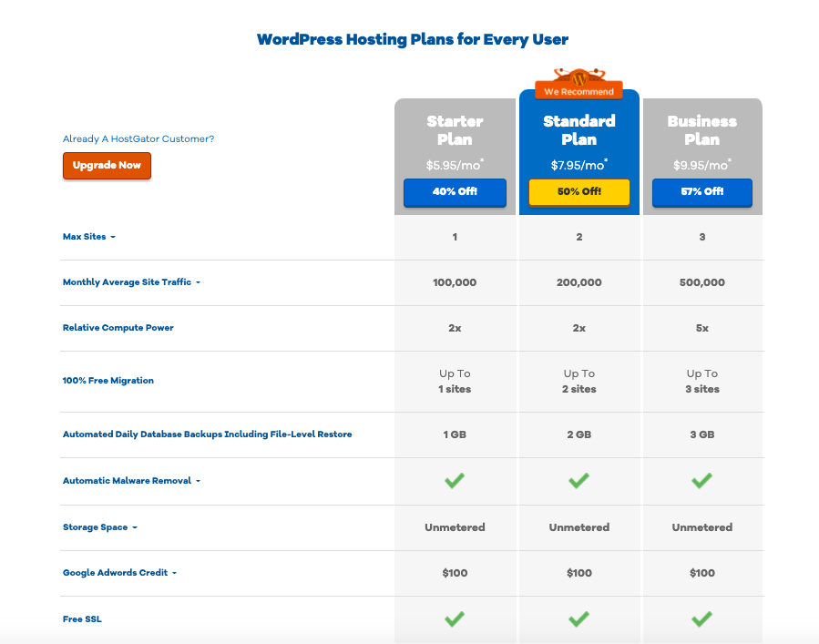Click the Free SSL checkmark under Business Plan
The image size is (819, 644).
[701, 618]
